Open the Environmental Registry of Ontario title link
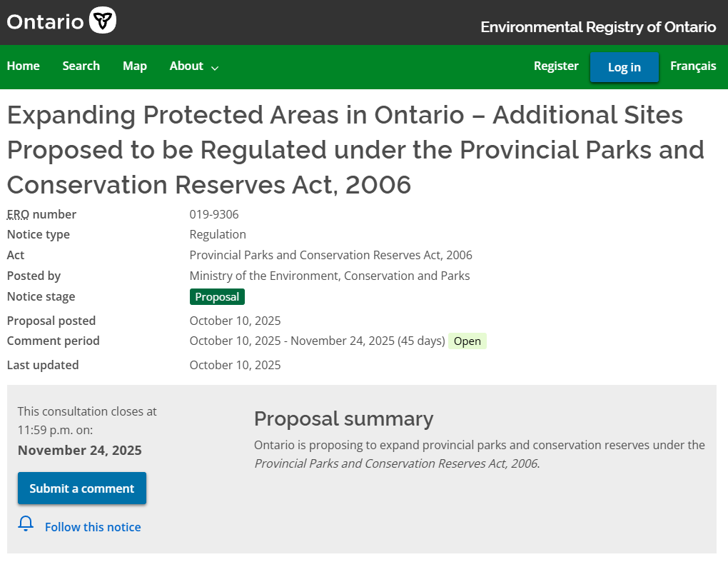Image resolution: width=728 pixels, height=562 pixels. pyautogui.click(x=598, y=27)
